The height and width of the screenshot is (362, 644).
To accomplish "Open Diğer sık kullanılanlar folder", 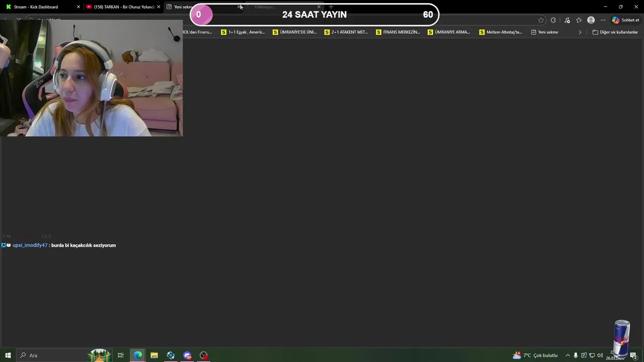I will 615,32.
